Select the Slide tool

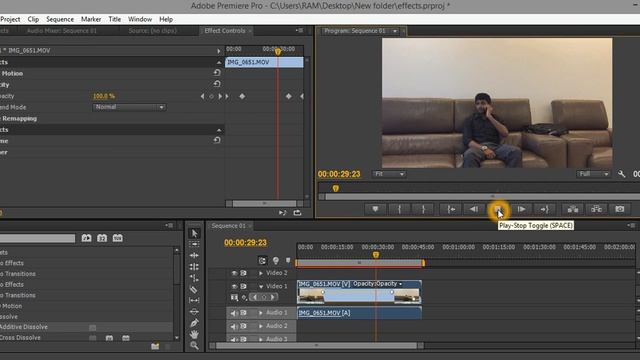tap(194, 311)
